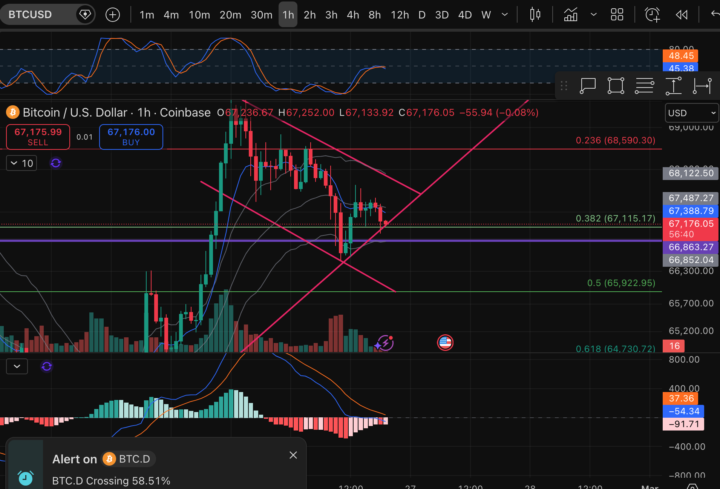The width and height of the screenshot is (720, 489).
Task: Click the 67,176.00 BUY button
Action: click(131, 137)
